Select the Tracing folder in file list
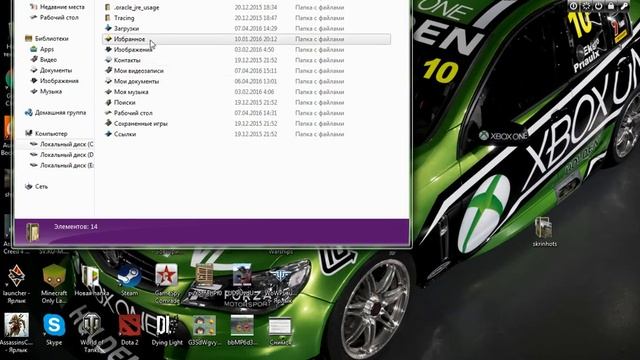The height and width of the screenshot is (360, 640). [x=247, y=18]
